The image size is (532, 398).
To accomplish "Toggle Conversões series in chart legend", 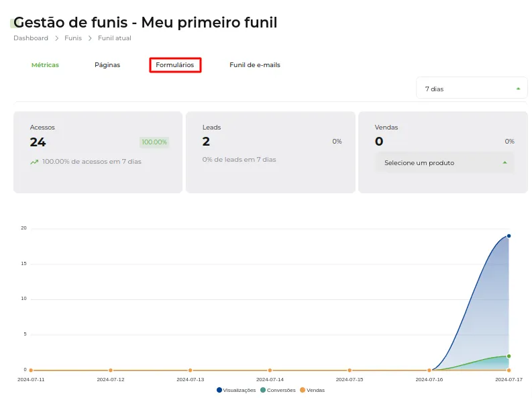I will click(278, 390).
